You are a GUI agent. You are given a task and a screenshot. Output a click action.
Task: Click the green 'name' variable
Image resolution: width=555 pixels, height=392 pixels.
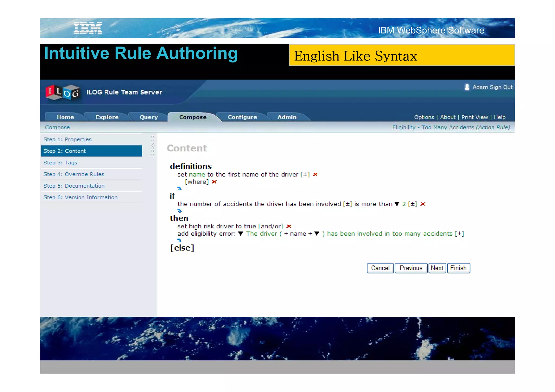tap(197, 175)
